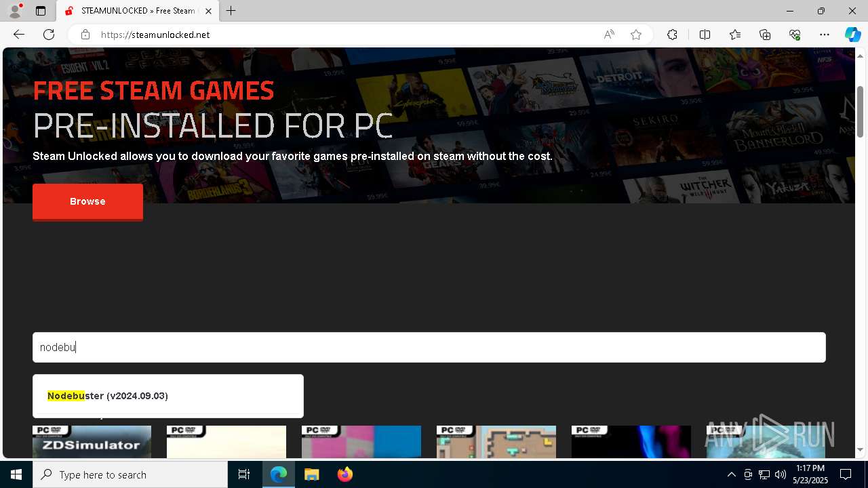Open the Copilot sidebar icon
868x488 pixels.
click(852, 35)
